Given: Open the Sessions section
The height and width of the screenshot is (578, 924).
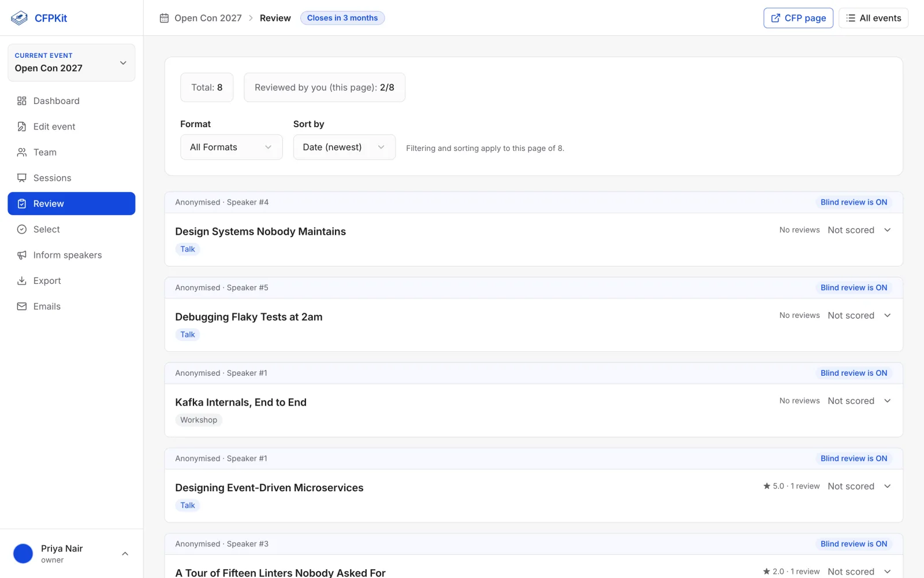Looking at the screenshot, I should tap(72, 178).
